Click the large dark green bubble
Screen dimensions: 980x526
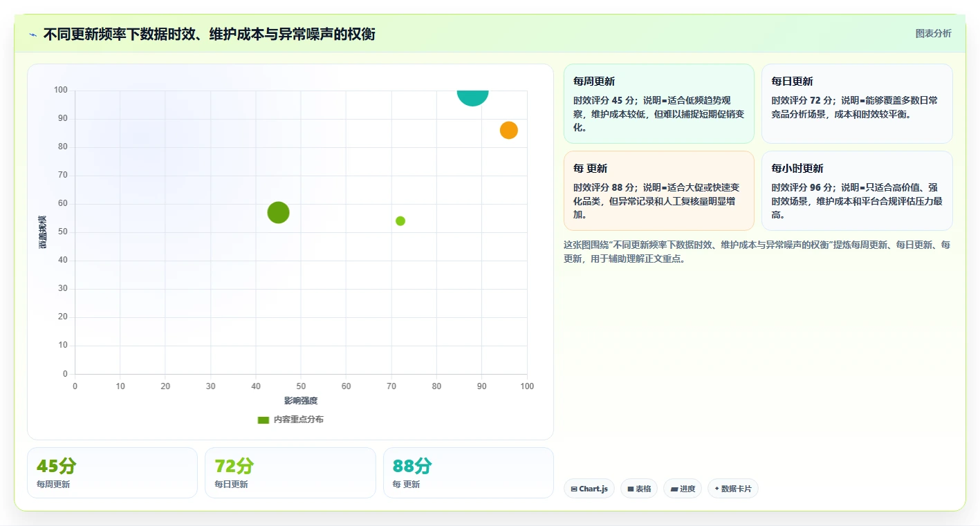pos(278,212)
